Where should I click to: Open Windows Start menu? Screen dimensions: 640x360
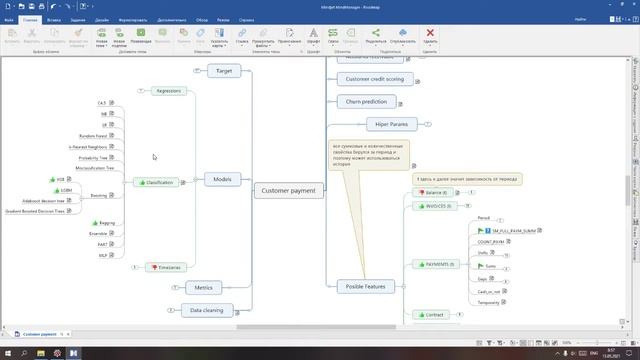(x=8, y=353)
